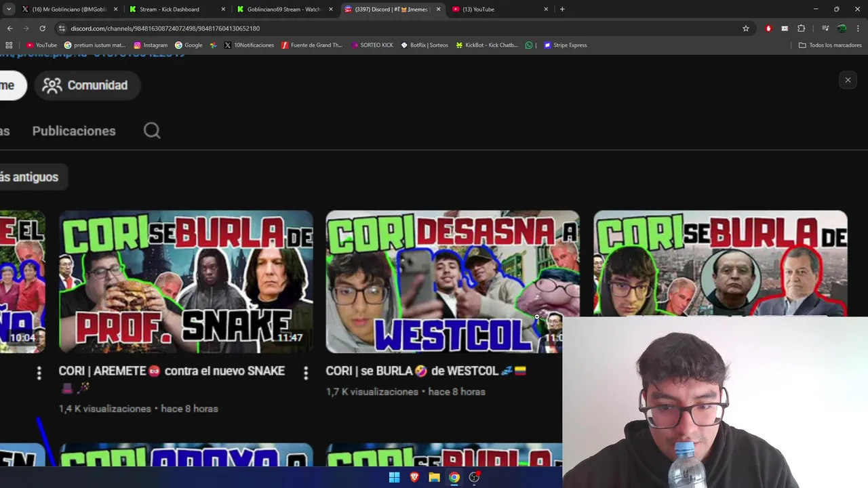Open the Chrome profile avatar
Screen dimensions: 868x488
pyautogui.click(x=842, y=28)
